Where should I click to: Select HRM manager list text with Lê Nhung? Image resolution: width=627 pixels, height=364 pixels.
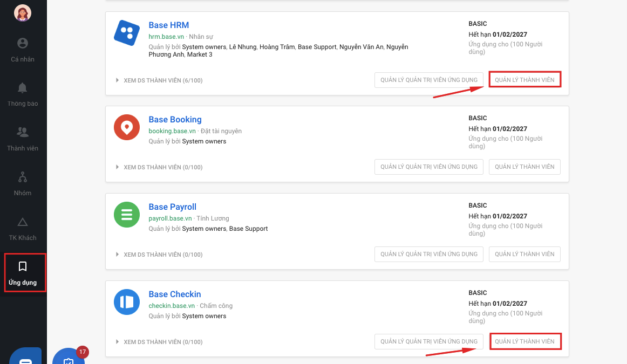278,51
